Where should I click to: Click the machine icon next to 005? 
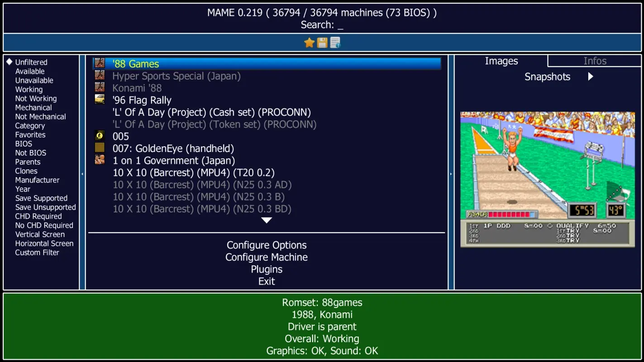coord(100,136)
